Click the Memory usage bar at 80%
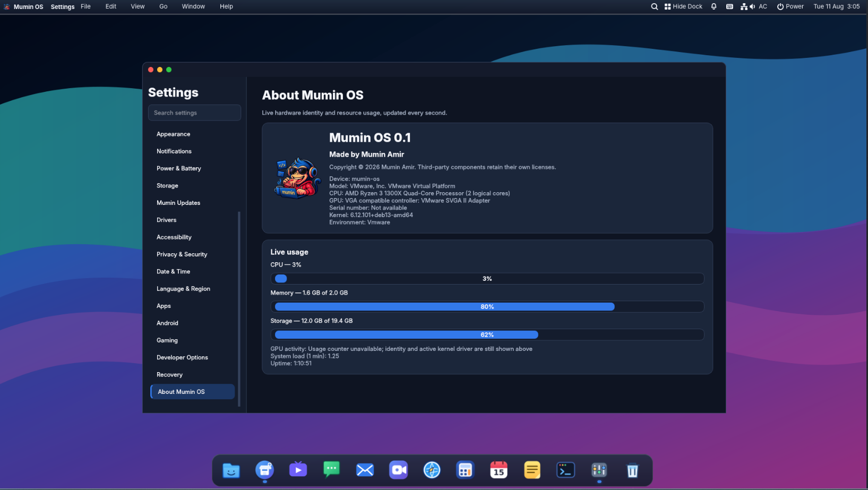This screenshot has height=490, width=868. point(487,307)
